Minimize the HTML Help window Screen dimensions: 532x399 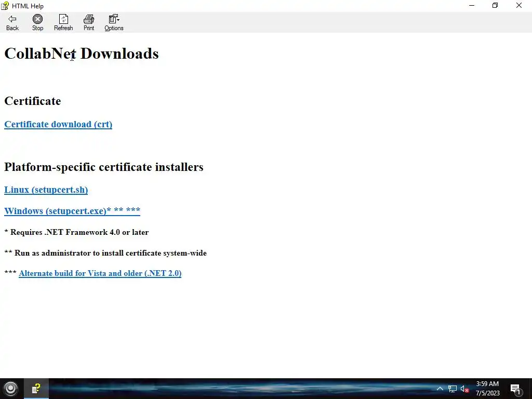[x=472, y=5]
